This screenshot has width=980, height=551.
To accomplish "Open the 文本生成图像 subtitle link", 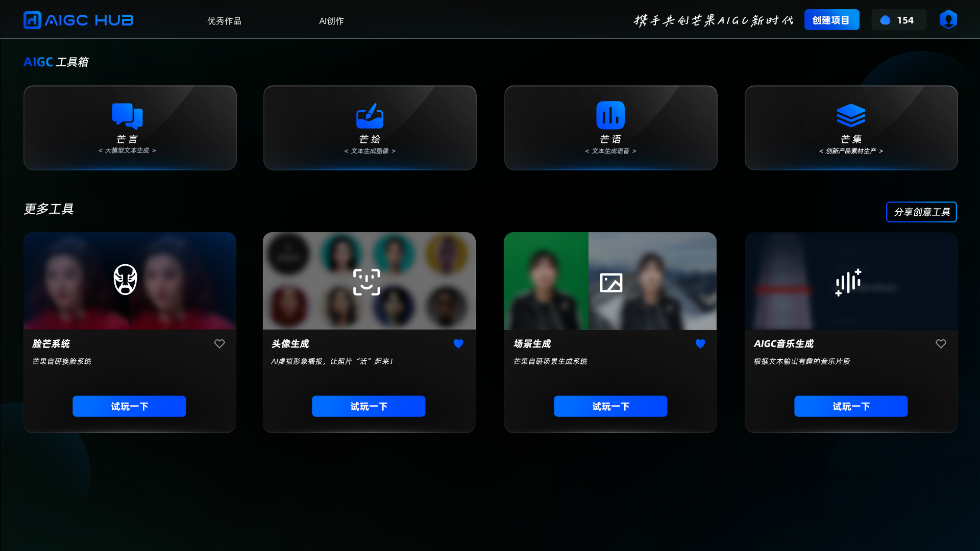I will [370, 151].
